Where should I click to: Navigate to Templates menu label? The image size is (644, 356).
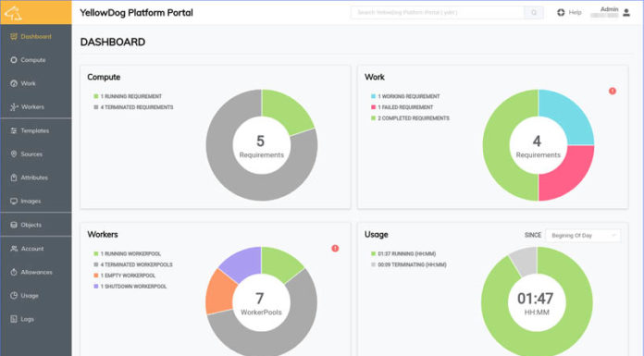coord(35,130)
